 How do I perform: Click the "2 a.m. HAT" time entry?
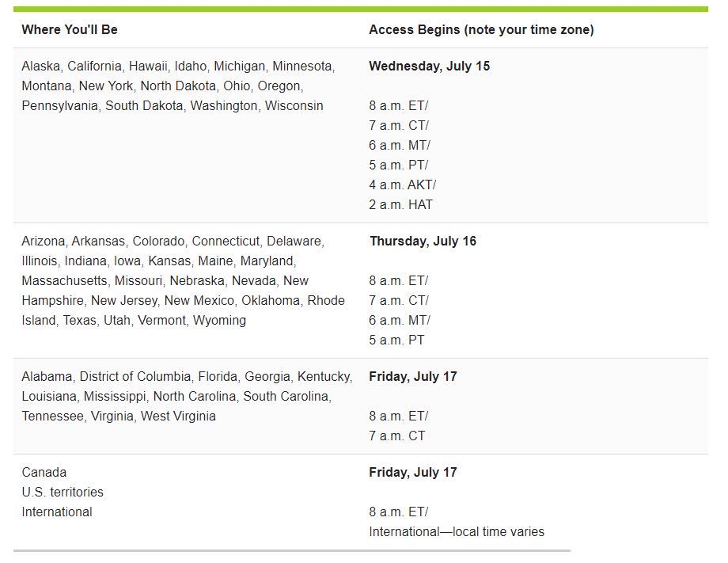click(x=400, y=205)
